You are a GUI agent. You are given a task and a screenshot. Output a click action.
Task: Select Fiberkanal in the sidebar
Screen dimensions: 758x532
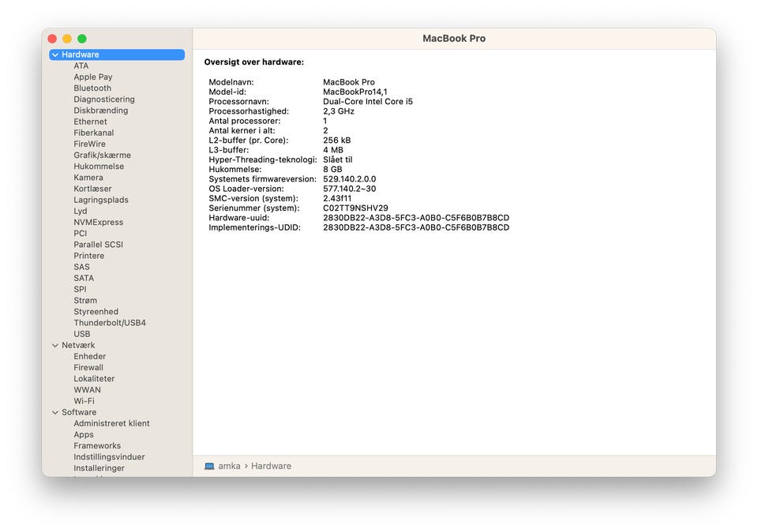(94, 133)
